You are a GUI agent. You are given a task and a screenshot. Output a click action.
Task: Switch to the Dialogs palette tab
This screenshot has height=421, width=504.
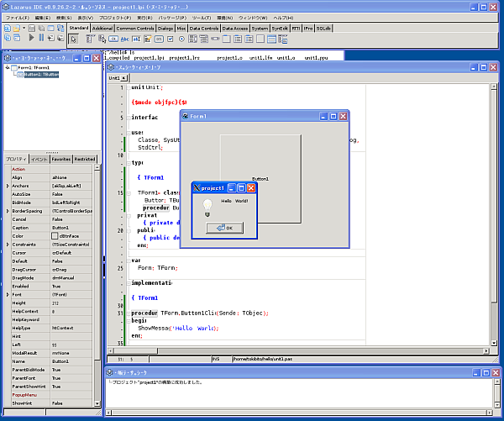165,29
